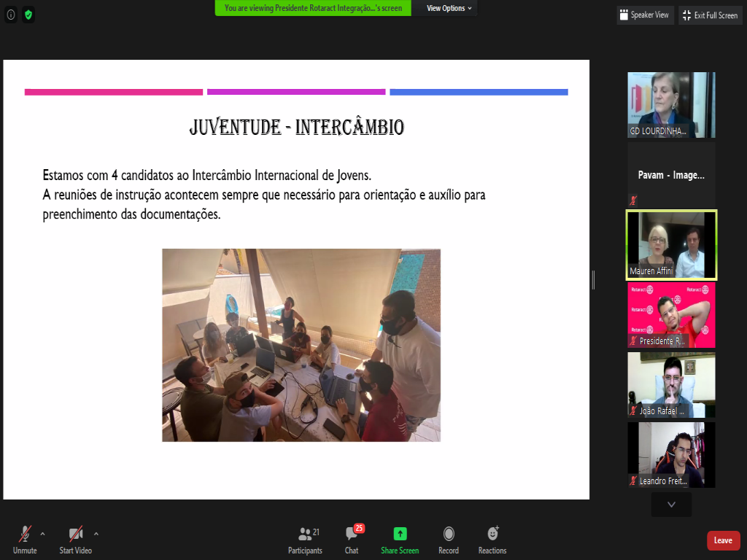This screenshot has width=747, height=560.
Task: Open audio settings arrow beside Unmute
Action: 42,534
